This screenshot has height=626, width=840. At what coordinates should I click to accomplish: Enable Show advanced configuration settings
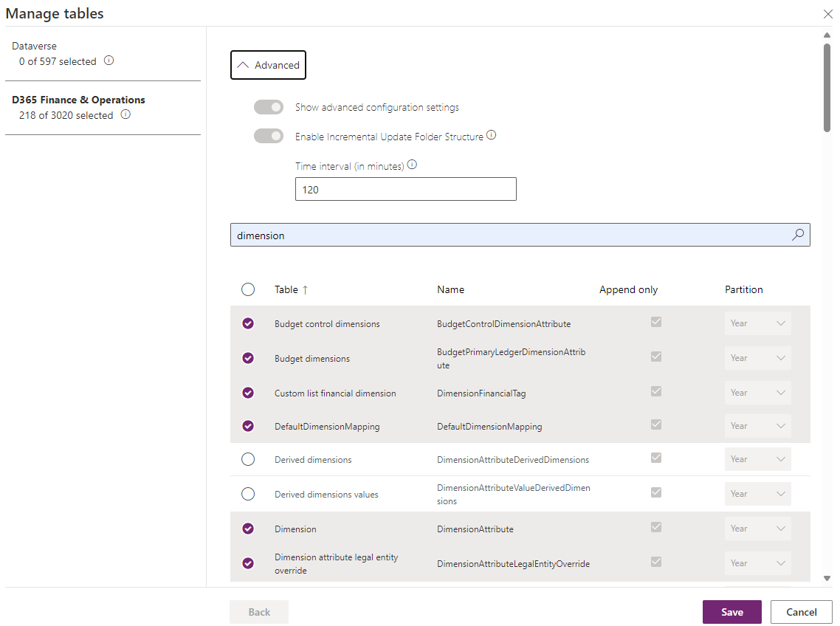[269, 106]
